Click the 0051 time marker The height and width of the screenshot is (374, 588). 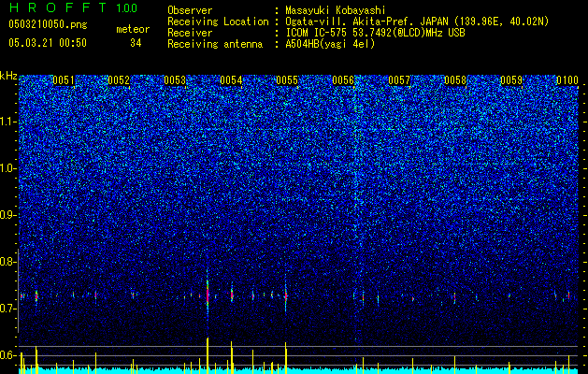click(x=64, y=80)
